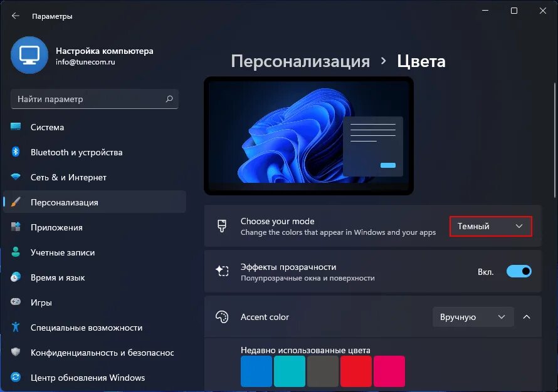The width and height of the screenshot is (558, 392).
Task: Click the Wi-Fi network icon
Action: 16,177
